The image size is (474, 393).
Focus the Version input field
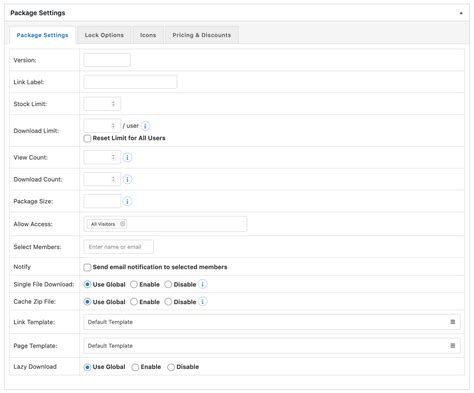(107, 60)
